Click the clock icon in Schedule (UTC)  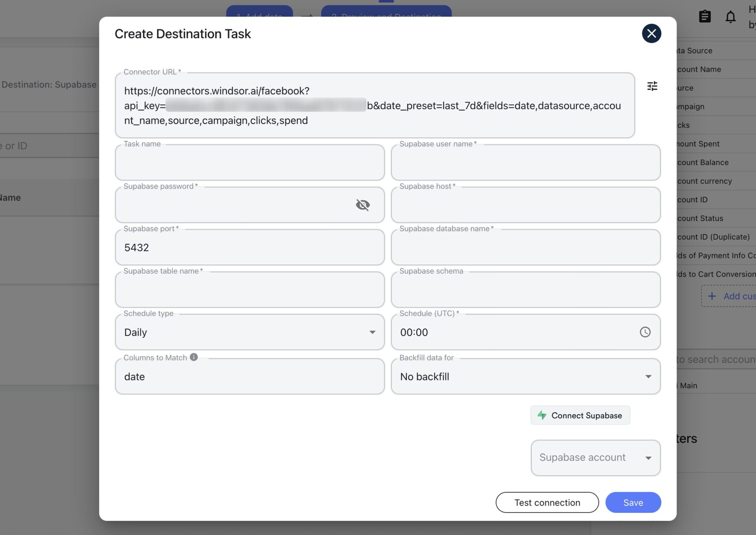pyautogui.click(x=645, y=332)
